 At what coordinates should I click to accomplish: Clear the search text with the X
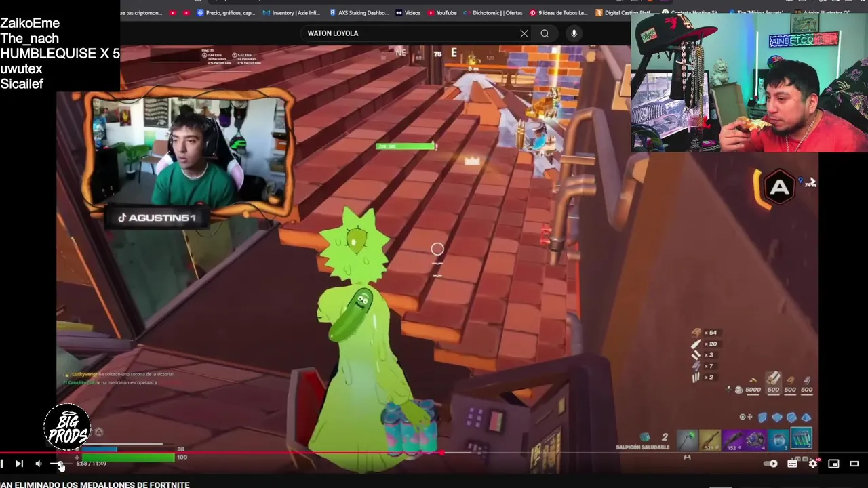524,33
